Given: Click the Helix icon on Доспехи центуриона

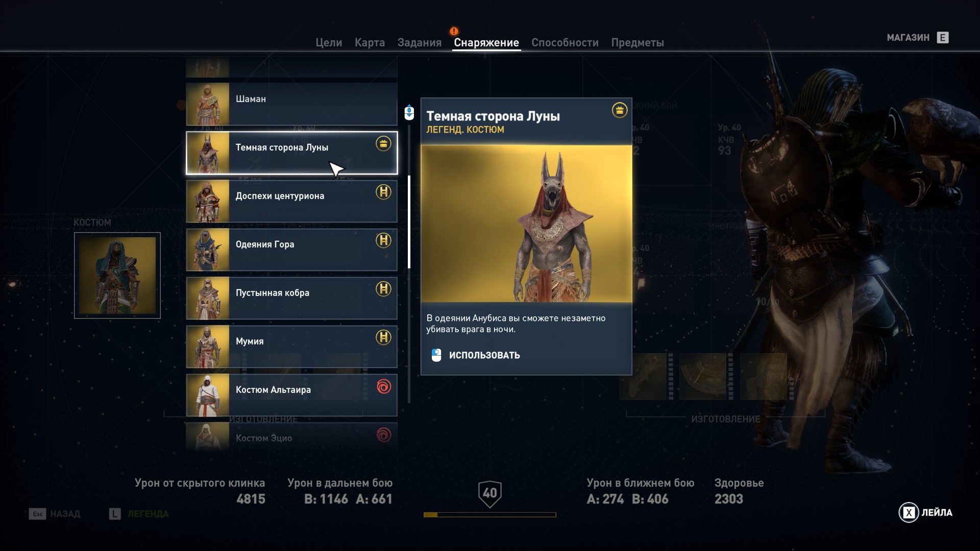Looking at the screenshot, I should pyautogui.click(x=383, y=192).
